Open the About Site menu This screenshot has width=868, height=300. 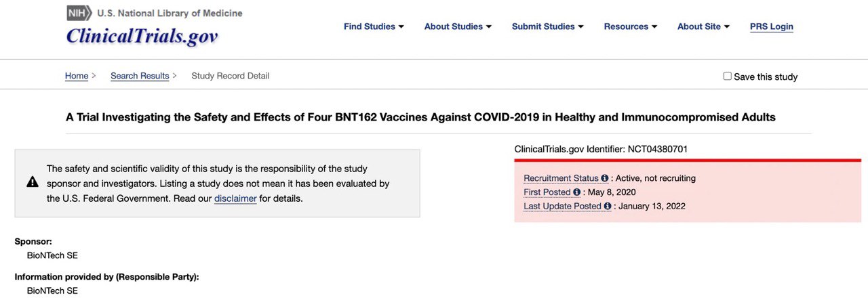click(x=703, y=26)
